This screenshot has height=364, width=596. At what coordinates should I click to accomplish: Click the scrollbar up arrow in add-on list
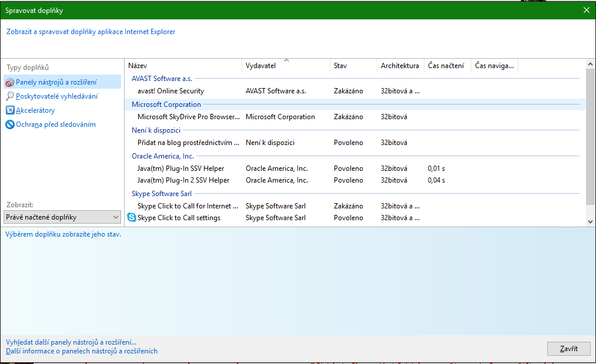(x=591, y=63)
